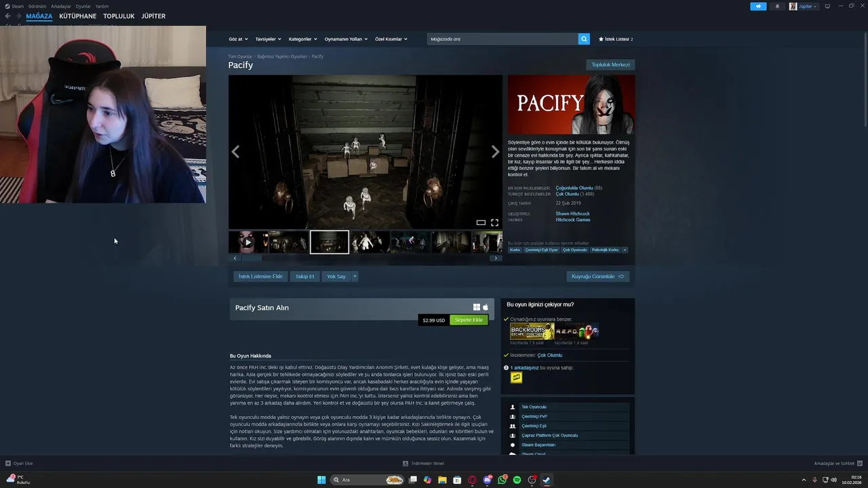Click the store search magnifier button
This screenshot has width=868, height=488.
pyautogui.click(x=584, y=39)
